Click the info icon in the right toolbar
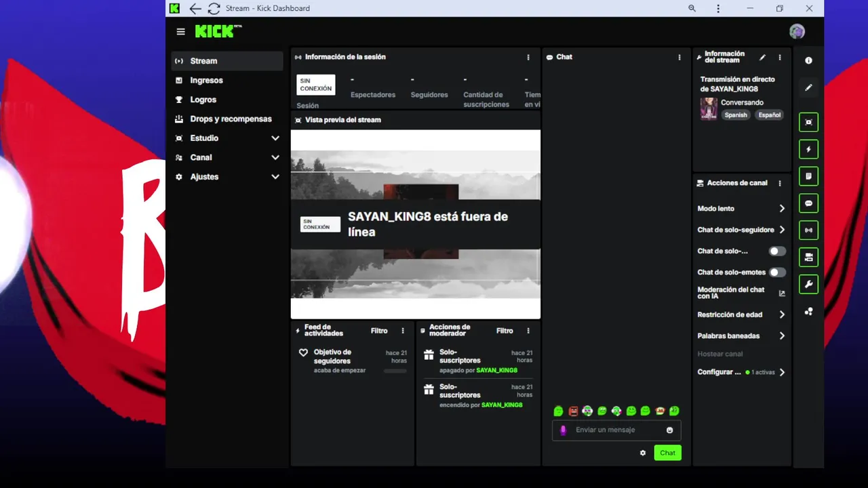 pos(808,60)
